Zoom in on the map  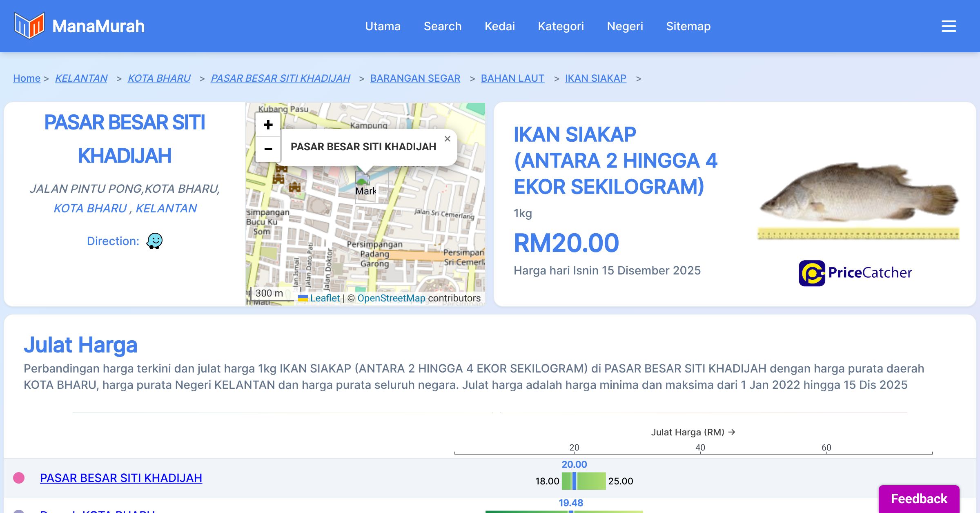coord(268,125)
